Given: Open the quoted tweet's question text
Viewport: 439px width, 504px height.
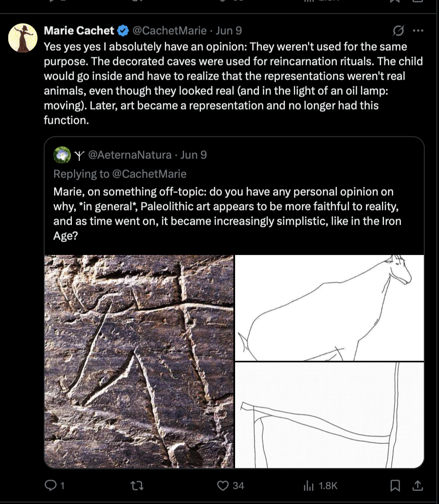Looking at the screenshot, I should coord(227,214).
